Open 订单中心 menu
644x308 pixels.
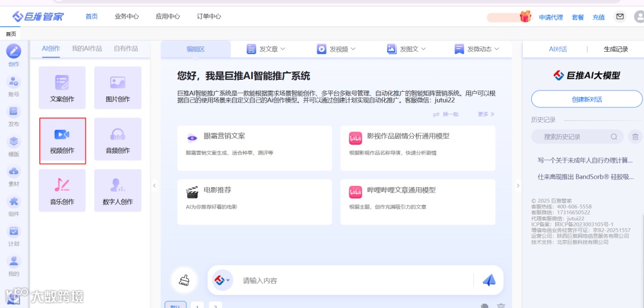(209, 17)
